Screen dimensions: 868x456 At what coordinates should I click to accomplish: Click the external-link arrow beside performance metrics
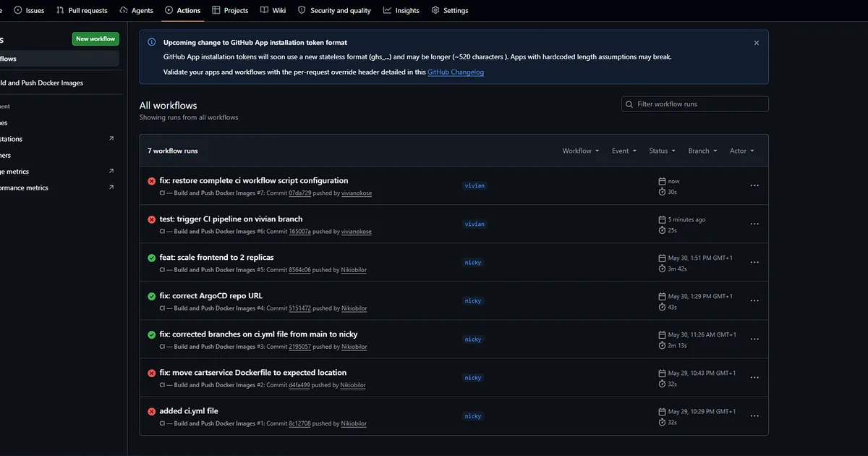click(x=111, y=187)
